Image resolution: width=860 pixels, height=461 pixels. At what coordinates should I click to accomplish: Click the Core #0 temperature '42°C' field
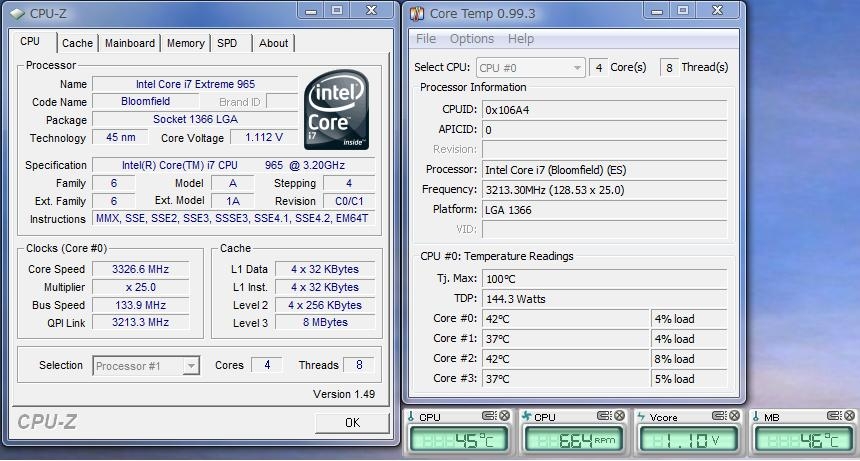coord(565,319)
